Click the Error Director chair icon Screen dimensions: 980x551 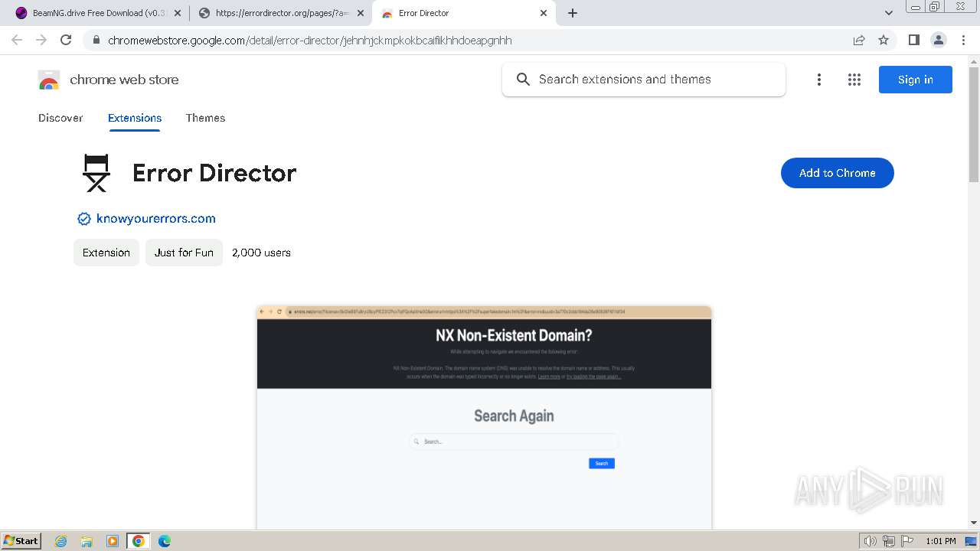(96, 173)
